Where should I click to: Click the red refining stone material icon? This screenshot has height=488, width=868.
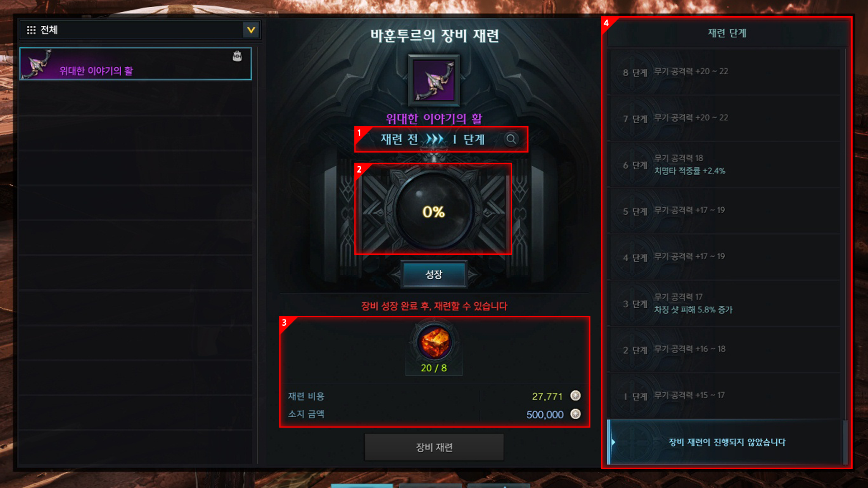(434, 342)
